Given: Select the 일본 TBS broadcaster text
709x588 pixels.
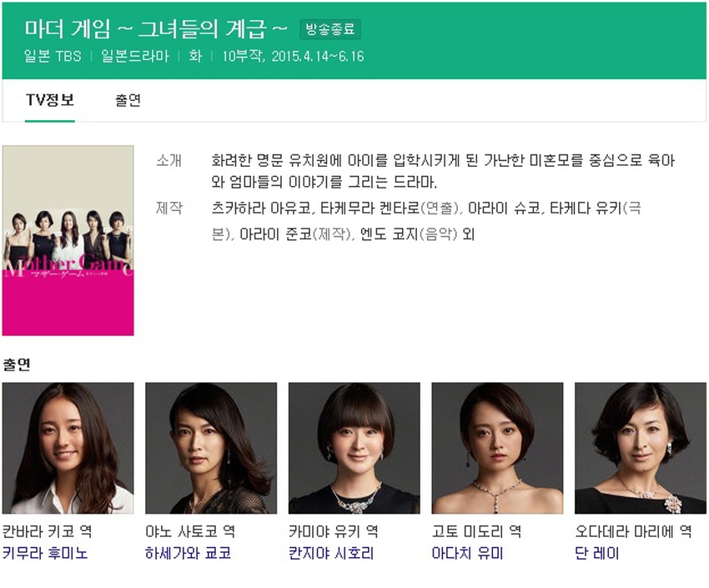Looking at the screenshot, I should 53,56.
